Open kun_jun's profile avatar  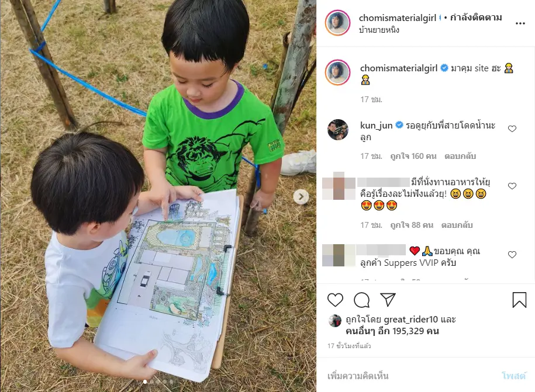point(337,130)
